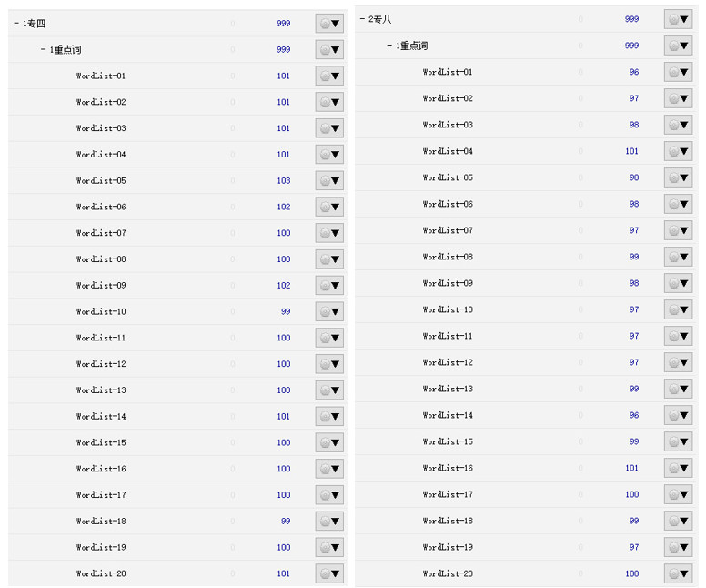Select WordList-16 under 专八
Image resolution: width=706 pixels, height=588 pixels.
tap(448, 468)
